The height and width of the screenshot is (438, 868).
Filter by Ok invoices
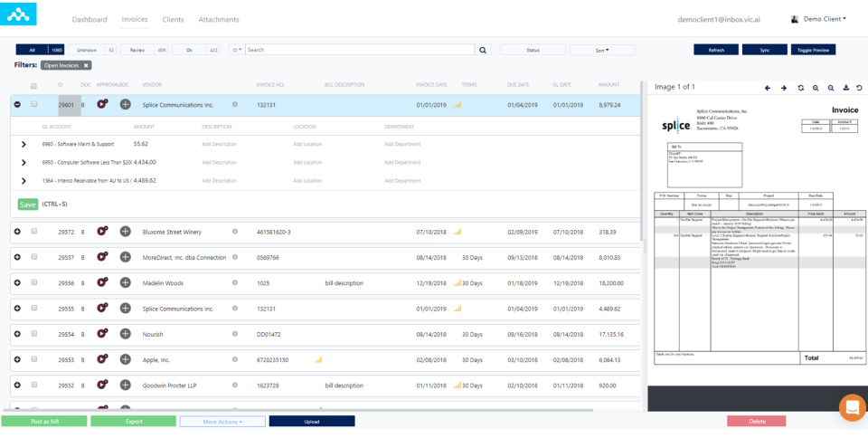click(196, 50)
